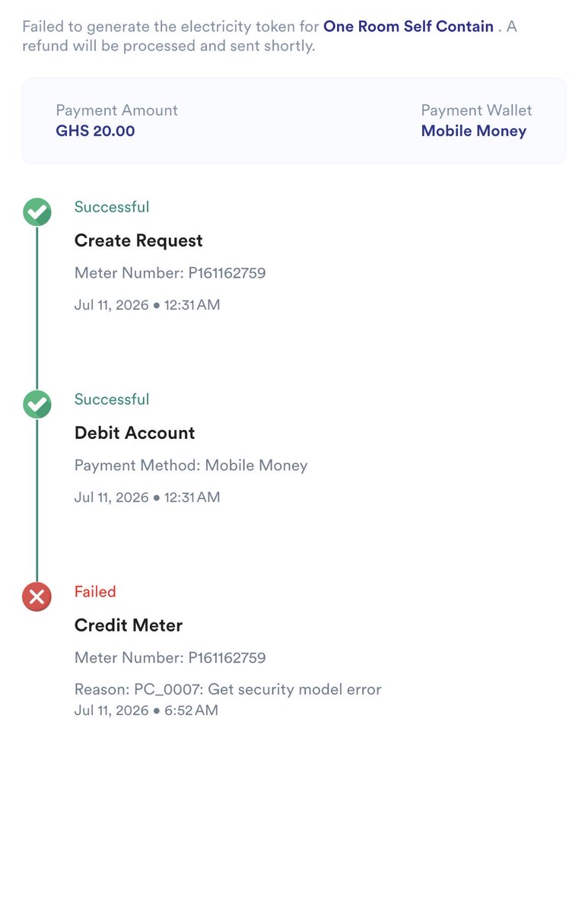This screenshot has width=588, height=913.
Task: Click the Payment Method: Mobile Money text
Action: [191, 465]
